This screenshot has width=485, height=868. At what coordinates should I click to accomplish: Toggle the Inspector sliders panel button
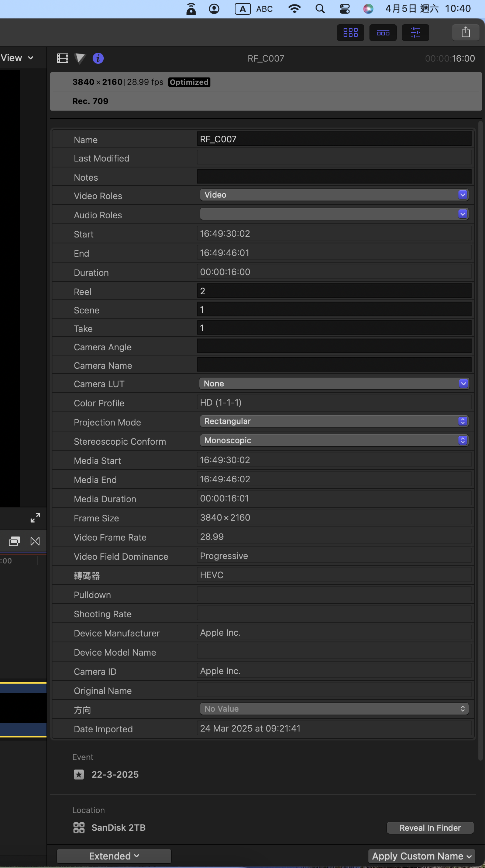point(415,32)
